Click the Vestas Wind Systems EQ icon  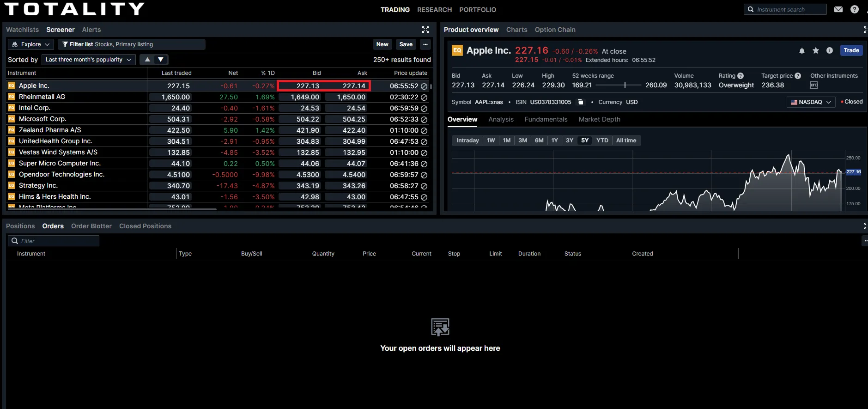[12, 152]
